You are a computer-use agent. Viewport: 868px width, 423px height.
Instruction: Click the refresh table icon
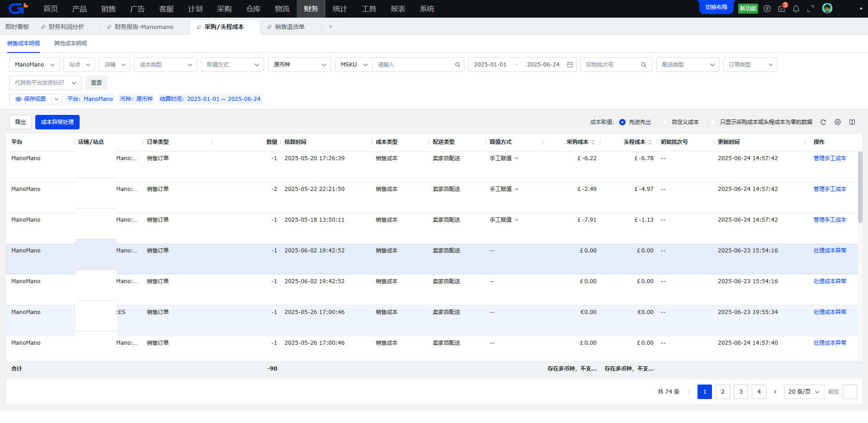(823, 122)
